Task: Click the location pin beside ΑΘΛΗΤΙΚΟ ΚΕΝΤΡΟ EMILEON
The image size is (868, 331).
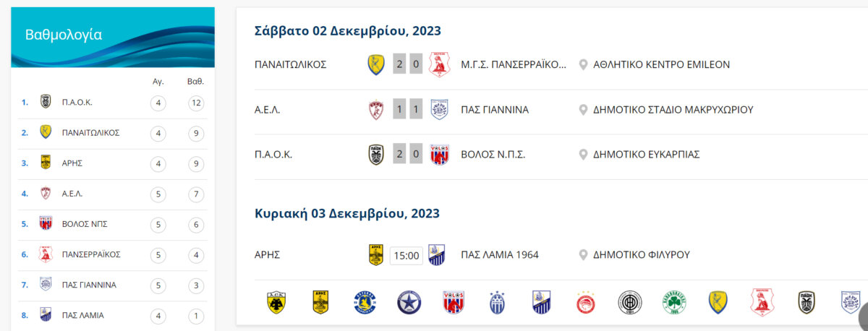Action: point(583,64)
